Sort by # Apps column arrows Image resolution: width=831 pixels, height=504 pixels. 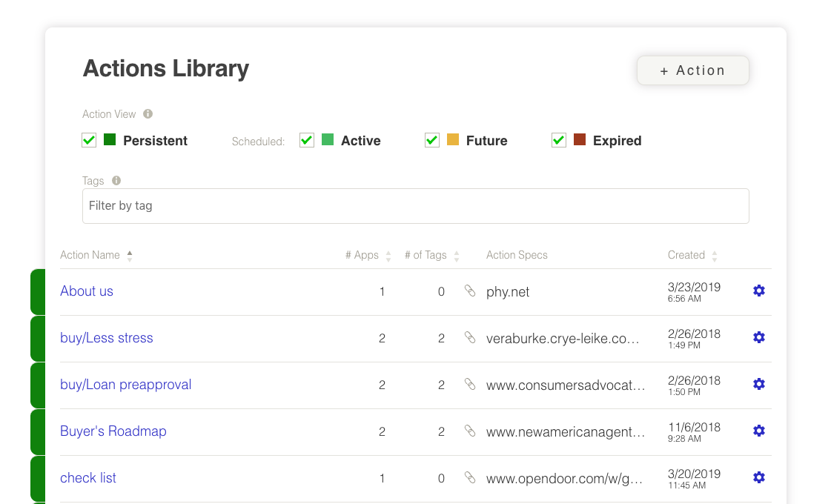[388, 256]
